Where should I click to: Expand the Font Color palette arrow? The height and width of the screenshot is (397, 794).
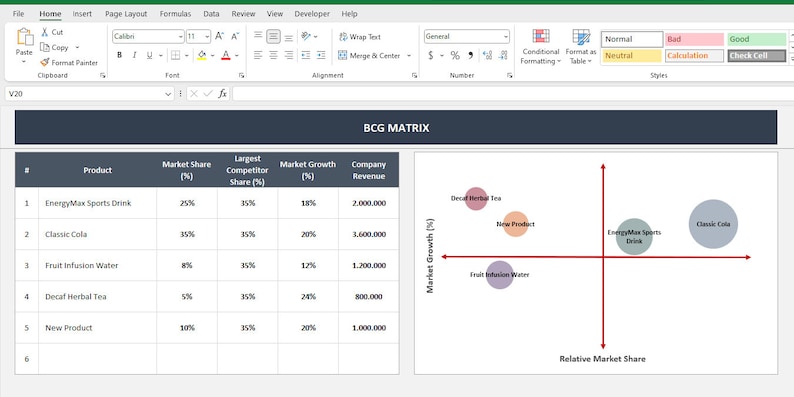(x=236, y=55)
